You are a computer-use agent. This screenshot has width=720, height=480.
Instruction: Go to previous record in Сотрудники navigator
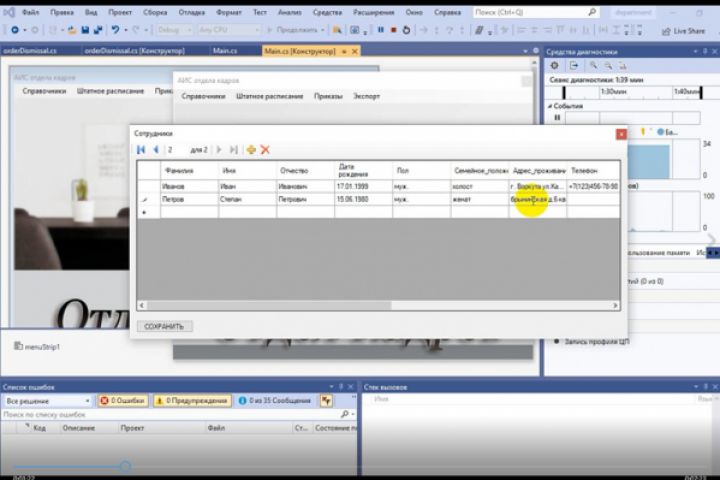click(x=156, y=150)
